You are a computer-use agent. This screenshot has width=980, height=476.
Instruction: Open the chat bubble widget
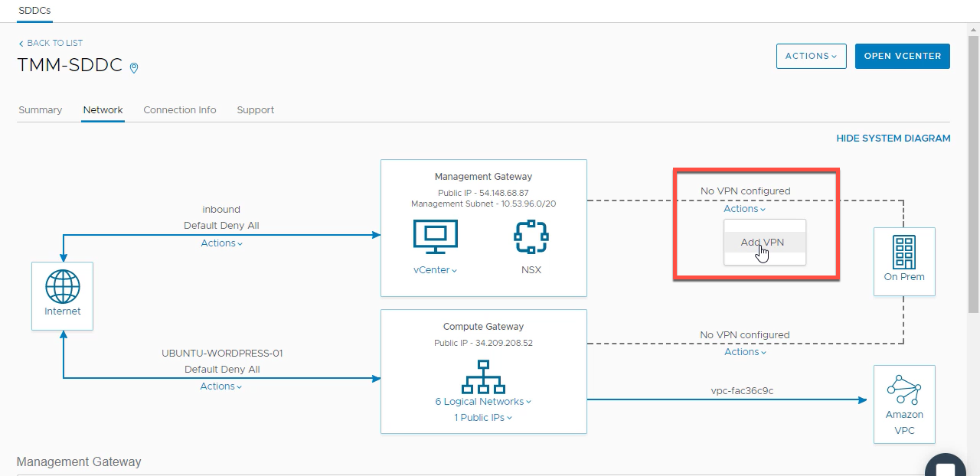945,468
